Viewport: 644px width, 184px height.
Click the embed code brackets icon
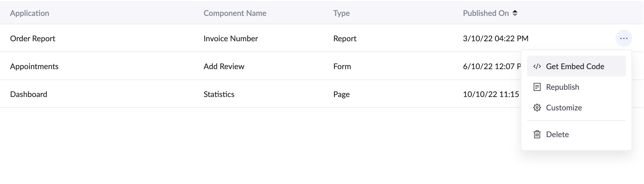pos(537,66)
